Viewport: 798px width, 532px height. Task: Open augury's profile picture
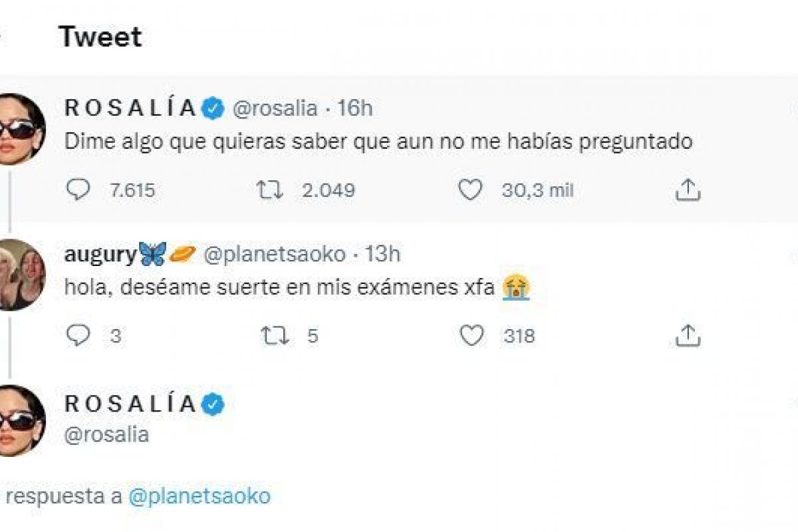click(x=21, y=275)
